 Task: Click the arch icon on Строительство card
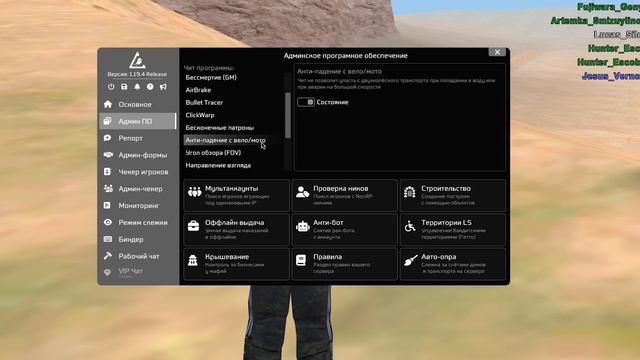pos(409,191)
